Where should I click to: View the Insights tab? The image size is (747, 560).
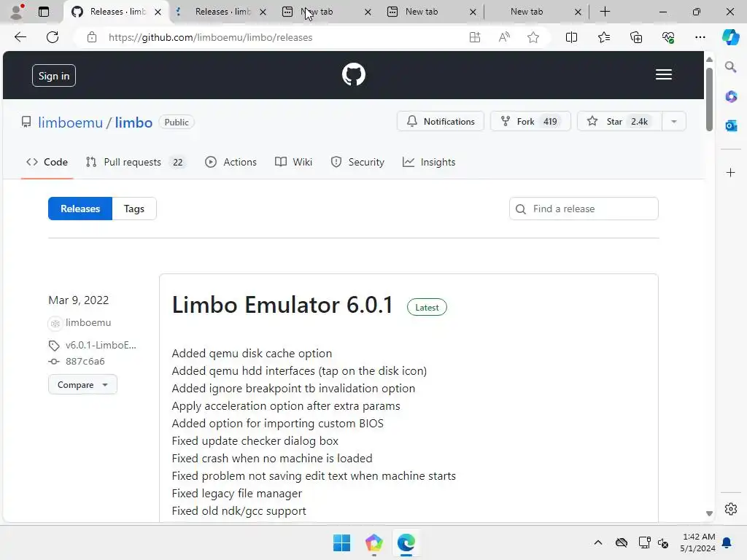429,162
